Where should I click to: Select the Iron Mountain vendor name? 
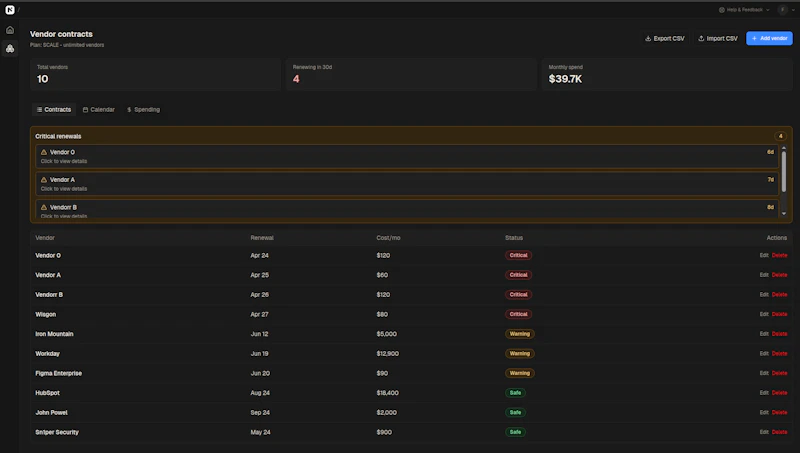[x=54, y=334]
